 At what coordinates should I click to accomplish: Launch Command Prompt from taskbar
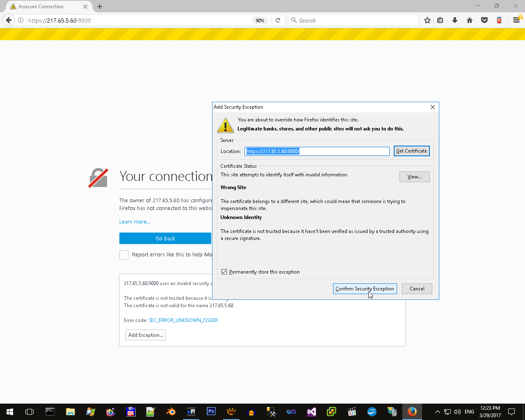pos(50,412)
